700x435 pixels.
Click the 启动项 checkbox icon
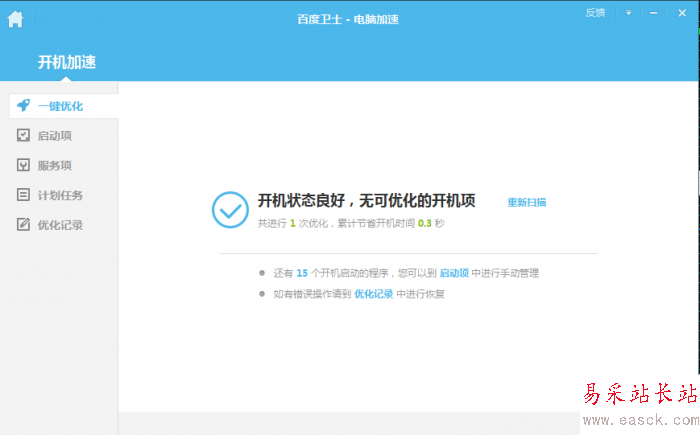tap(23, 135)
